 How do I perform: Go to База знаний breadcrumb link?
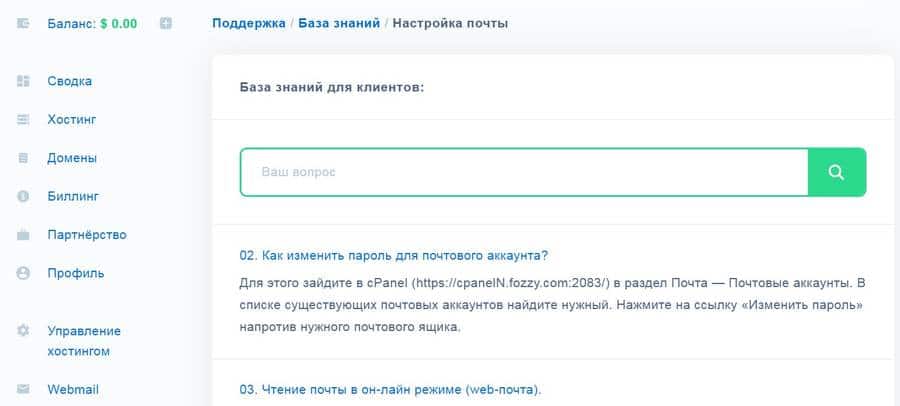(x=339, y=24)
